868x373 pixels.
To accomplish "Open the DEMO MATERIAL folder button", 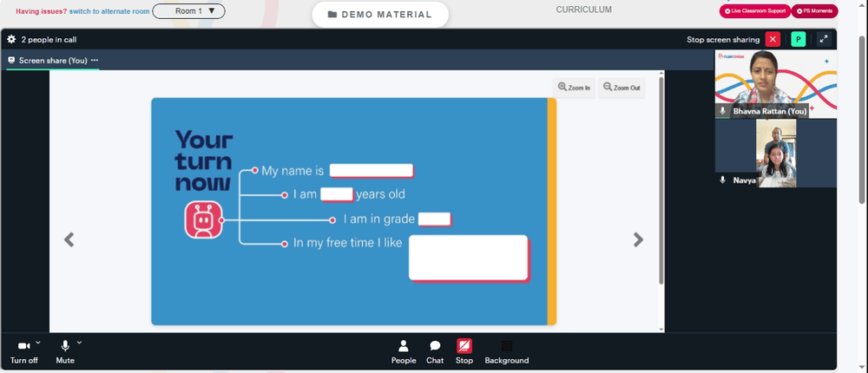I will 380,15.
